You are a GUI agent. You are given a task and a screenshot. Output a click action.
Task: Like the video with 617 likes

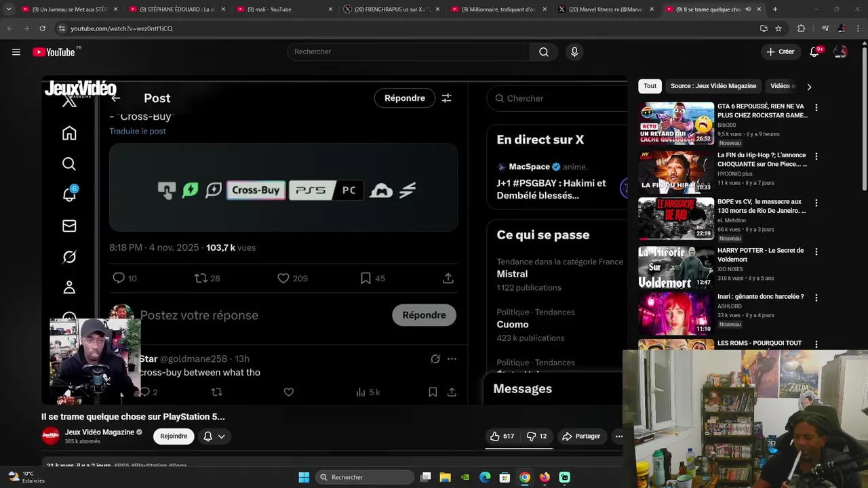[502, 436]
